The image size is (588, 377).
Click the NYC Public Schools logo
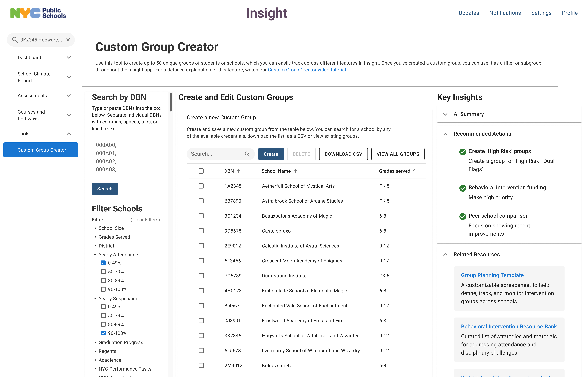(x=38, y=13)
